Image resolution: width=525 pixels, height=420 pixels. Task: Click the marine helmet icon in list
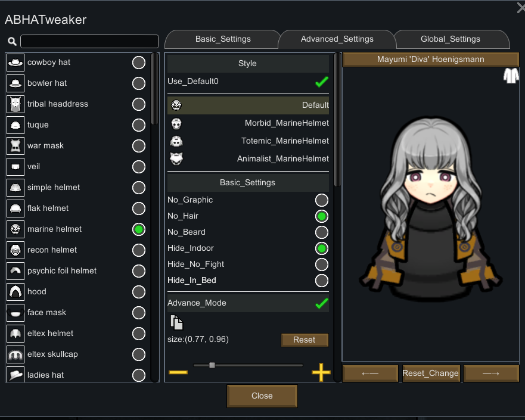point(15,229)
